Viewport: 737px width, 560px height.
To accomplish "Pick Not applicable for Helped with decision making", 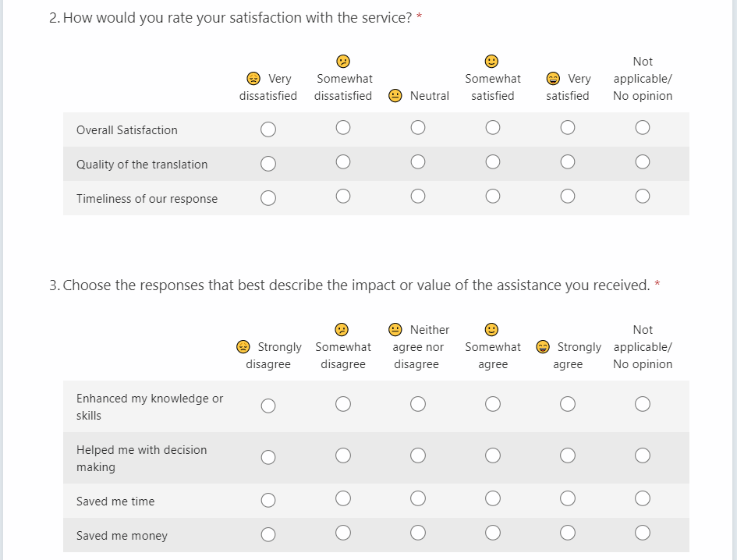I will [x=643, y=456].
